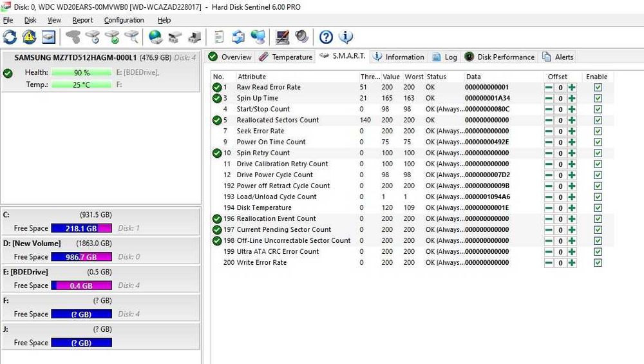
Task: Switch to the Information tab
Action: [399, 57]
